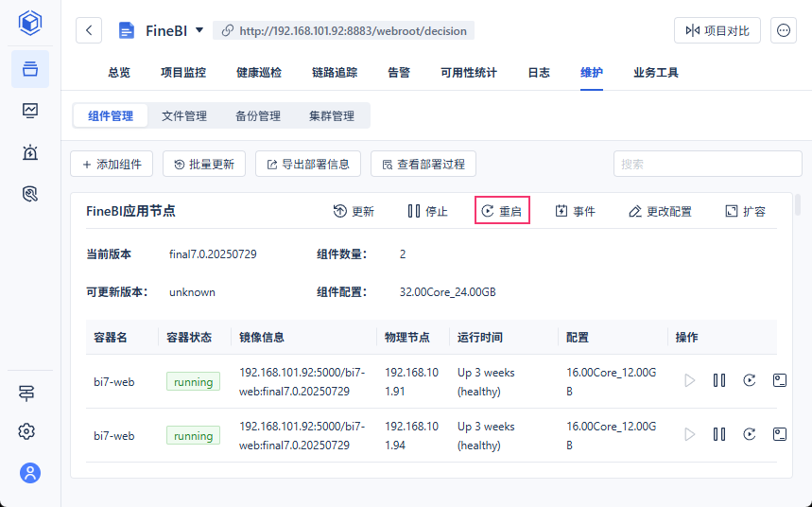Click the version value final7.0.20250729

click(213, 254)
